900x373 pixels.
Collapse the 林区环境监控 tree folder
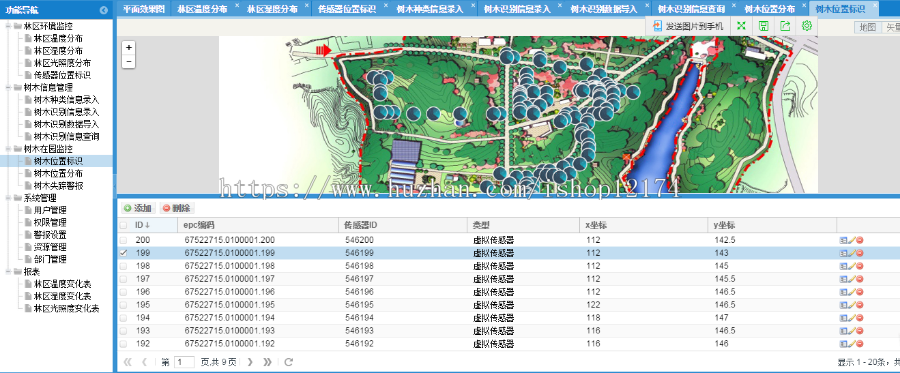pyautogui.click(x=8, y=26)
